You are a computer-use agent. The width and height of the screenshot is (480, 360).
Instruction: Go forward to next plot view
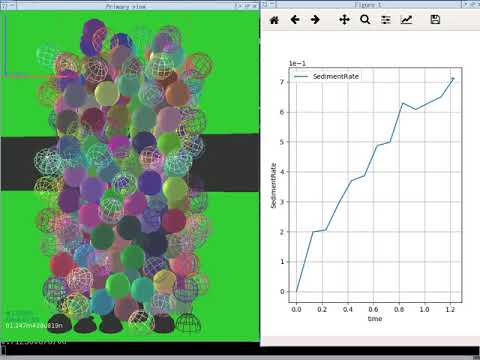coord(315,20)
